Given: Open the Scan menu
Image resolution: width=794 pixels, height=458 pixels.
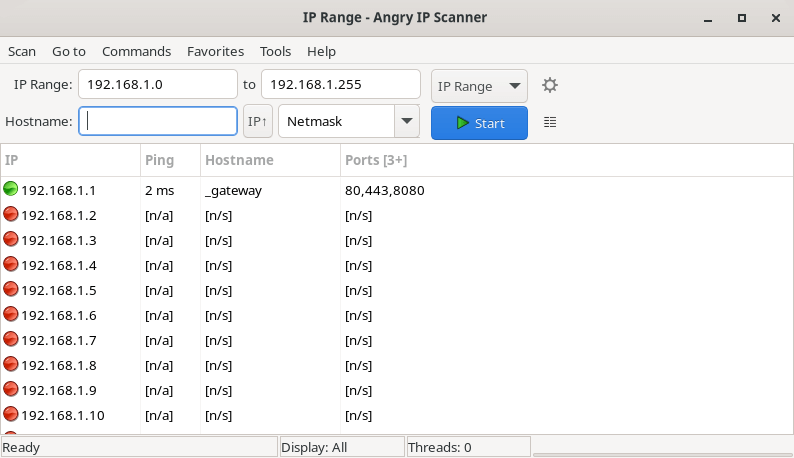Looking at the screenshot, I should (x=22, y=51).
